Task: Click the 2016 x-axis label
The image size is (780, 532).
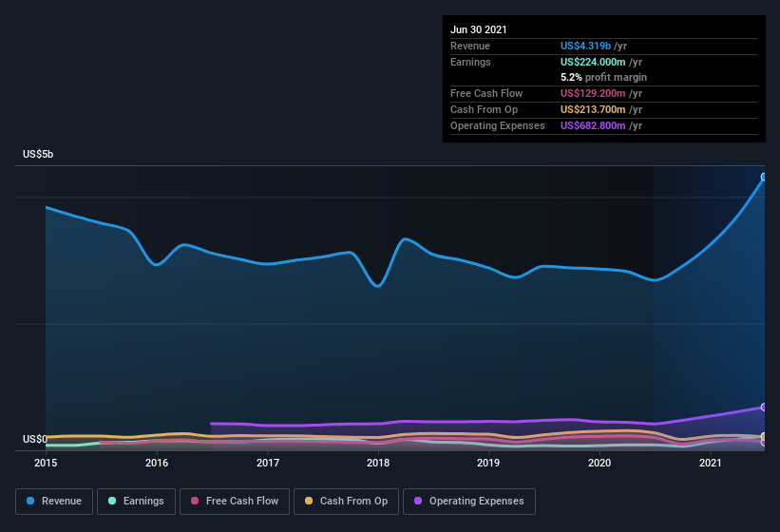Action: click(x=157, y=463)
